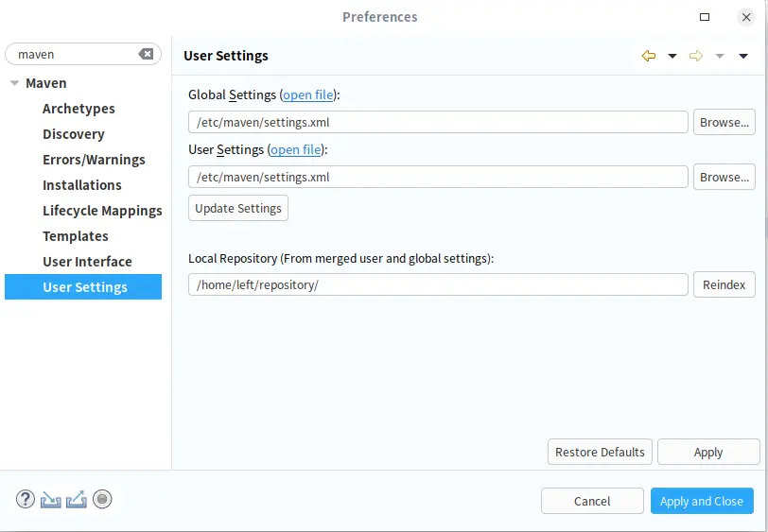Select Maven in the preferences tree
Image resolution: width=768 pixels, height=532 pixels.
(46, 83)
